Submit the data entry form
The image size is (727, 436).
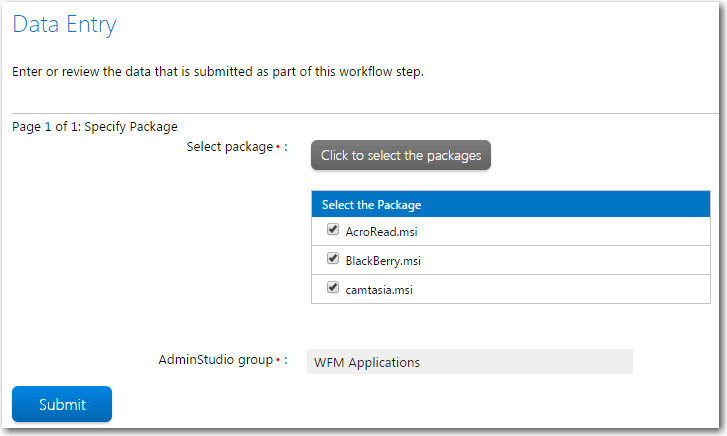(62, 404)
